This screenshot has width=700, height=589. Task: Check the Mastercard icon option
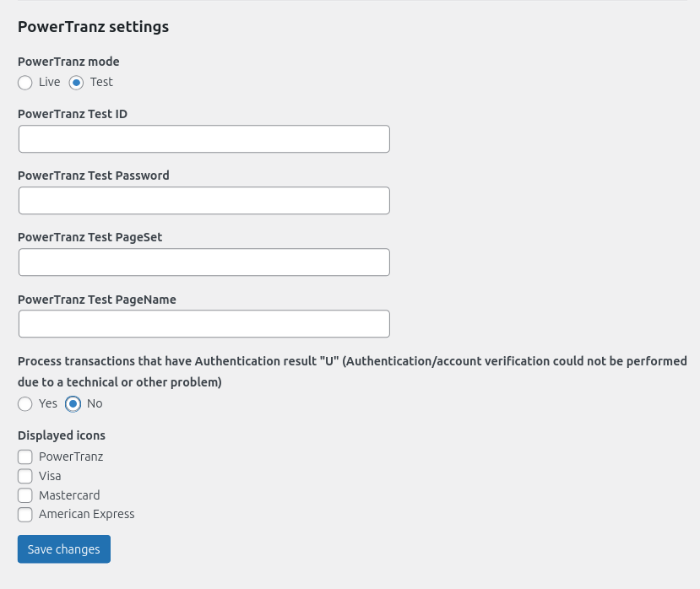point(25,495)
